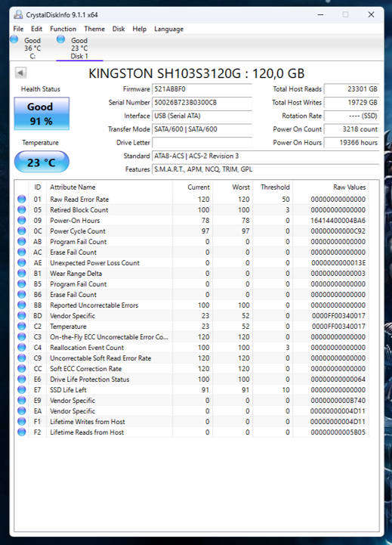Image resolution: width=392 pixels, height=545 pixels.
Task: Open the Theme menu
Action: coord(94,29)
